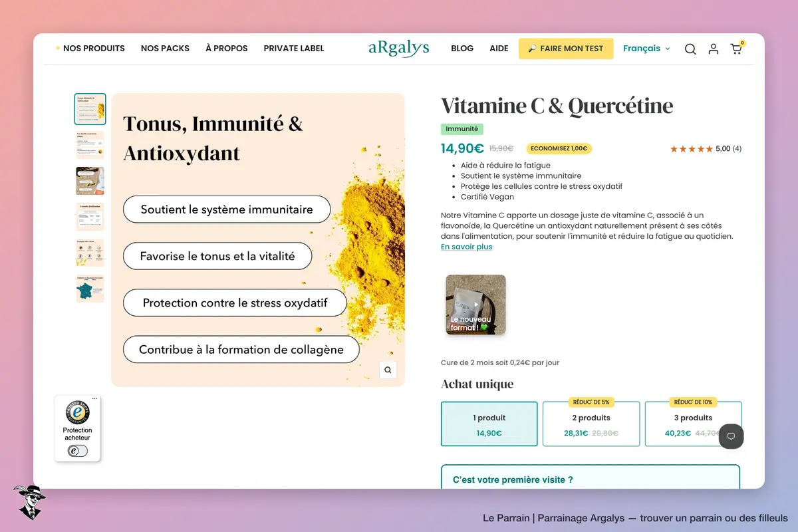Screen dimensions: 798x532
Task: Click the 14,90€ main price
Action: [462, 148]
